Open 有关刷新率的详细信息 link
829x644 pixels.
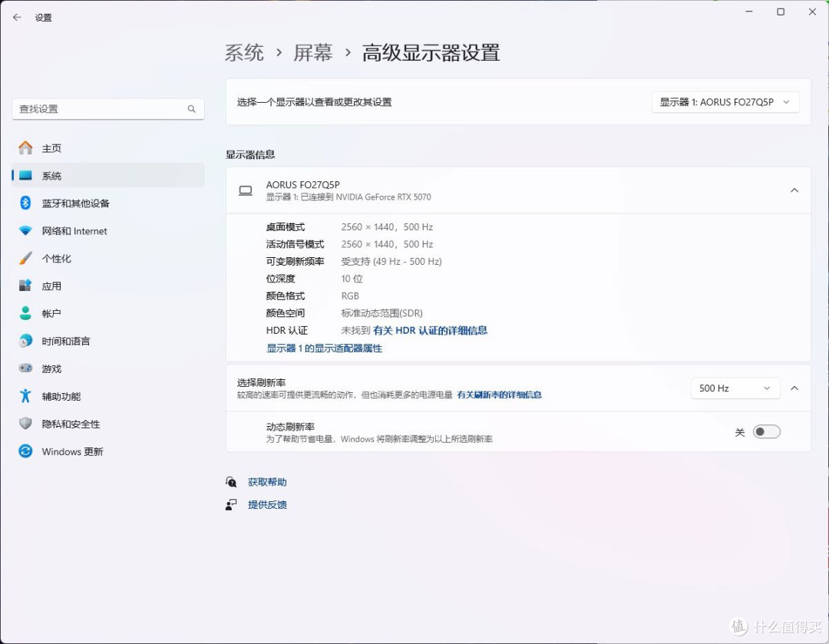coord(499,395)
